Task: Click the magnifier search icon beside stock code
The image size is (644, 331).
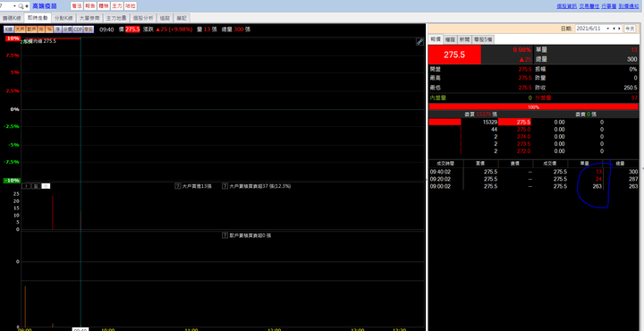Action: click(21, 6)
